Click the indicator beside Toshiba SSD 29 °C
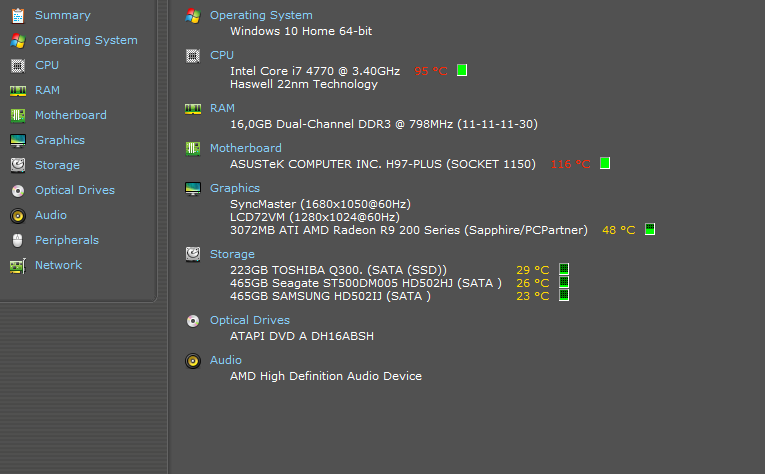This screenshot has height=474, width=765. pos(564,269)
